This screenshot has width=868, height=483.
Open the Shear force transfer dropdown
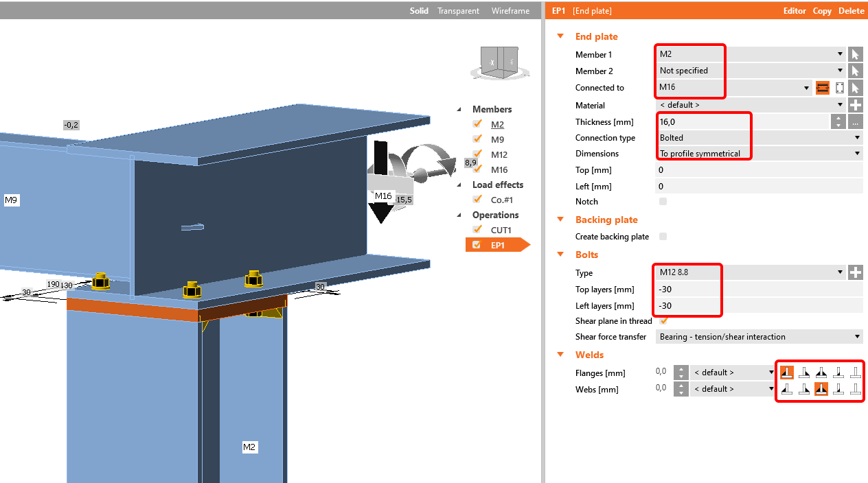pos(758,337)
